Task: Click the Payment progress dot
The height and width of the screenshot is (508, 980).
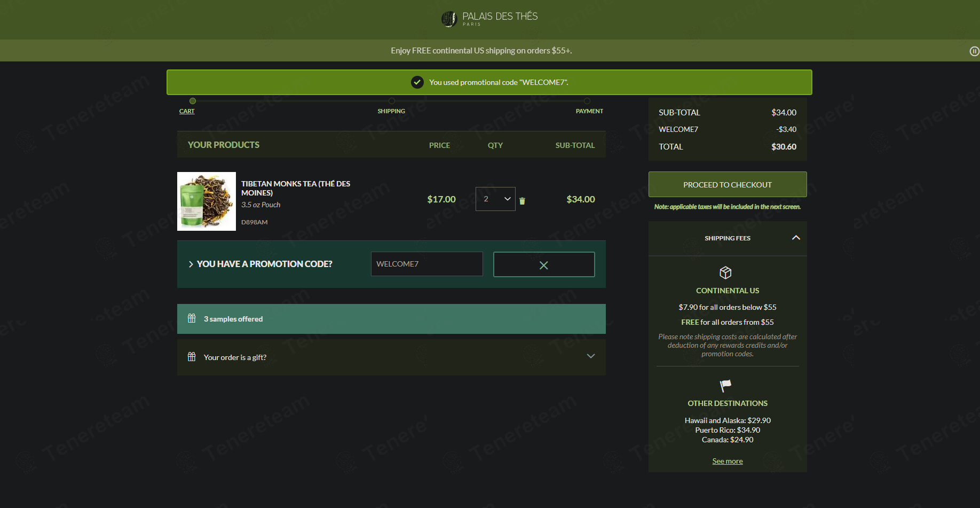Action: [x=587, y=101]
